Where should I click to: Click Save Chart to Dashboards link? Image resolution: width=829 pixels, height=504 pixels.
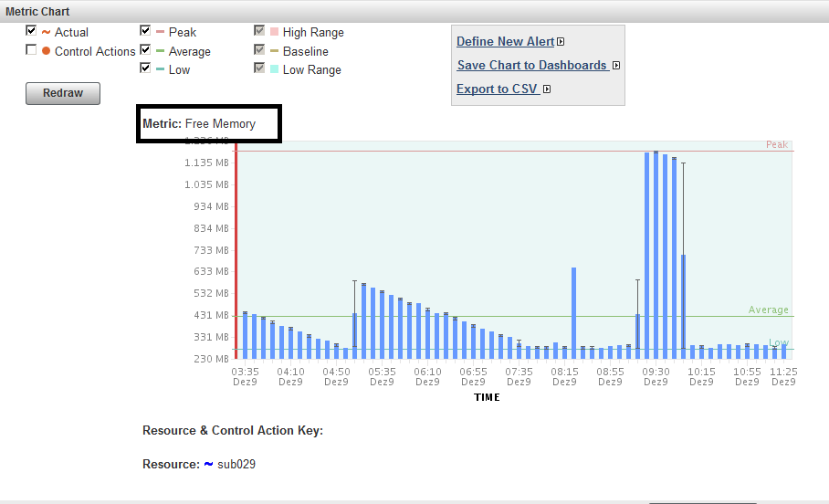(532, 65)
